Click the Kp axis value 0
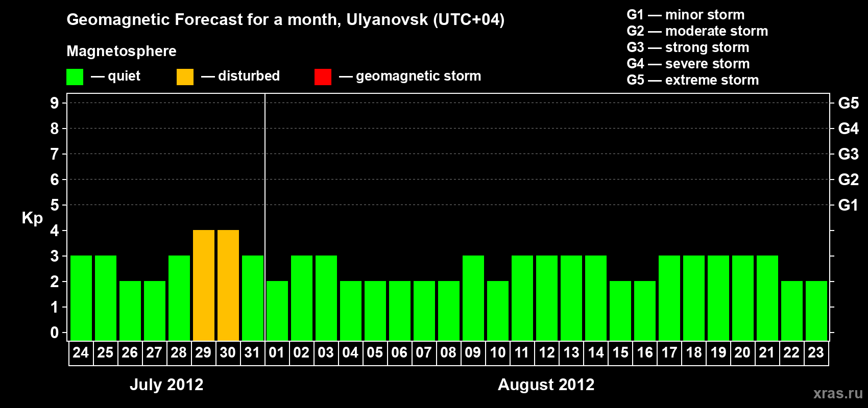 tap(55, 333)
